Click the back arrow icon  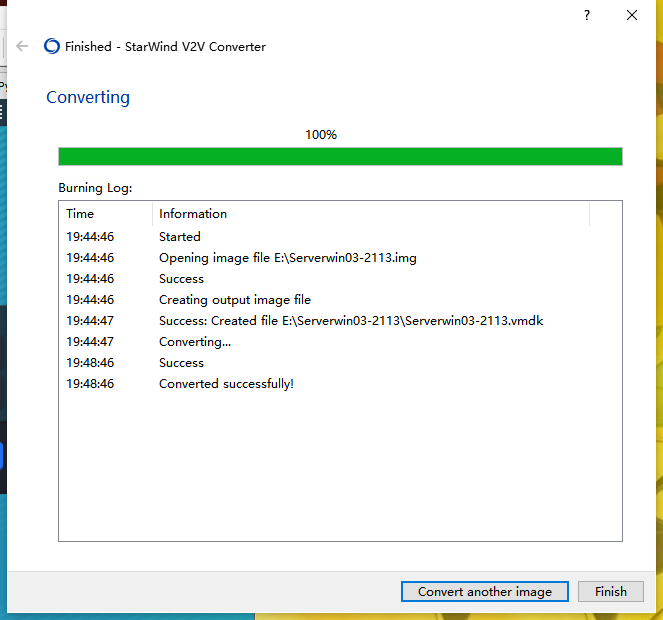click(x=22, y=46)
